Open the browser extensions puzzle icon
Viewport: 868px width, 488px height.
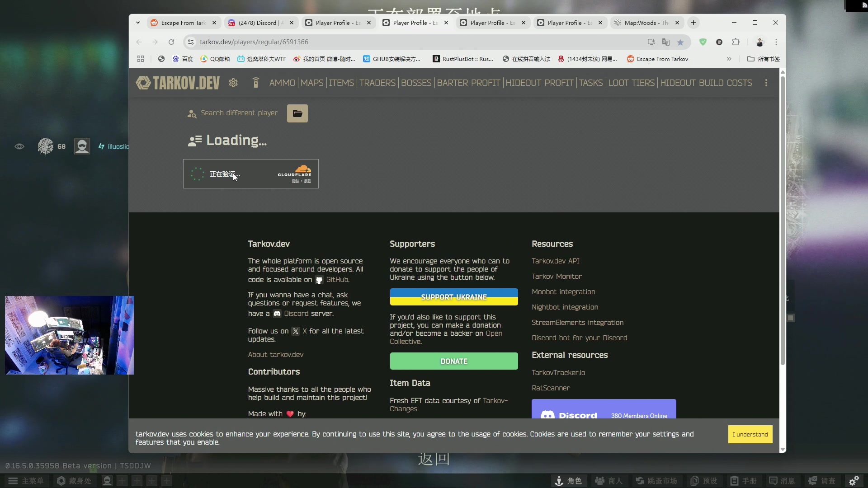tap(736, 42)
